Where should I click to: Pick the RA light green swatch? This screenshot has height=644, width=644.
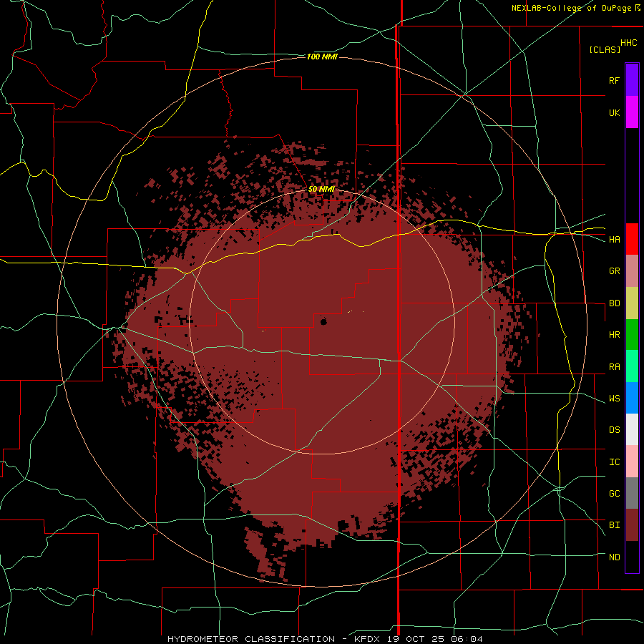pyautogui.click(x=632, y=366)
